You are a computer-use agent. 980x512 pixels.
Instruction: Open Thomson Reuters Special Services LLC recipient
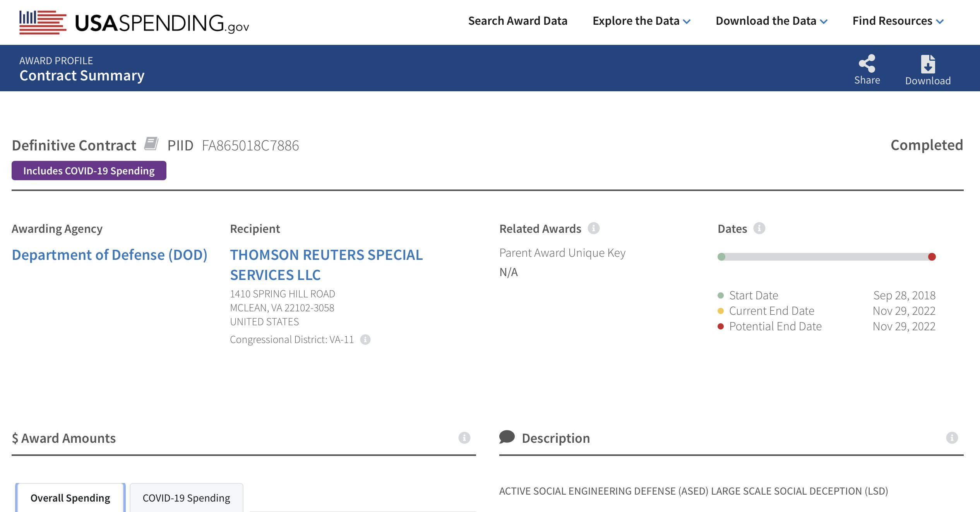pos(326,265)
